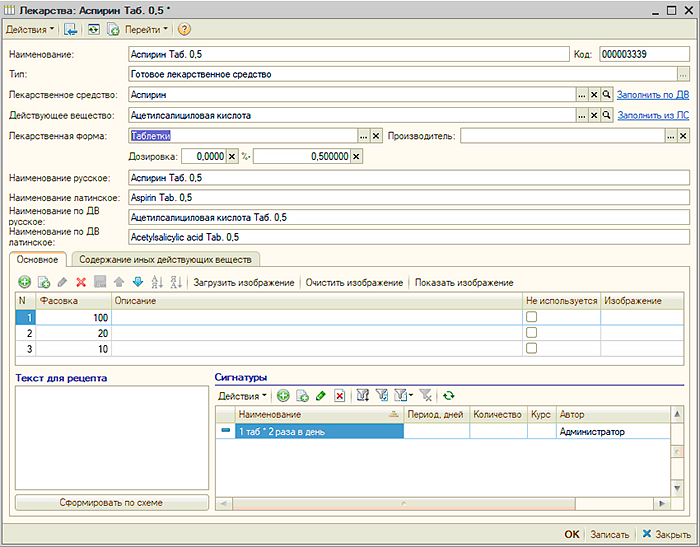Select the Основное tab

tap(38, 259)
